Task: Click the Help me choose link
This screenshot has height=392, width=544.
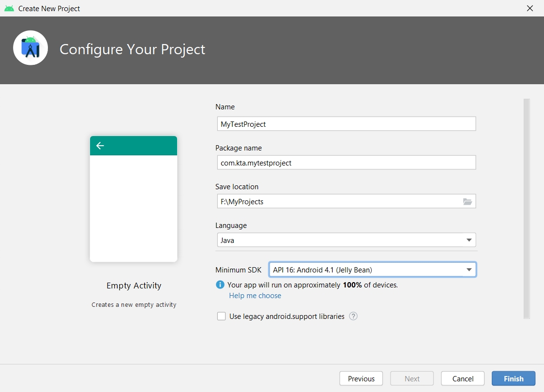Action: (x=255, y=296)
